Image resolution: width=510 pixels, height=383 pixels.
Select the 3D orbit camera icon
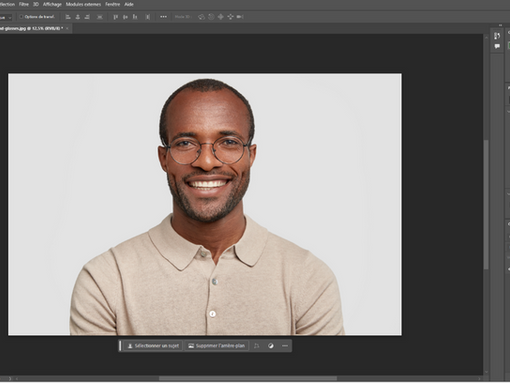201,17
